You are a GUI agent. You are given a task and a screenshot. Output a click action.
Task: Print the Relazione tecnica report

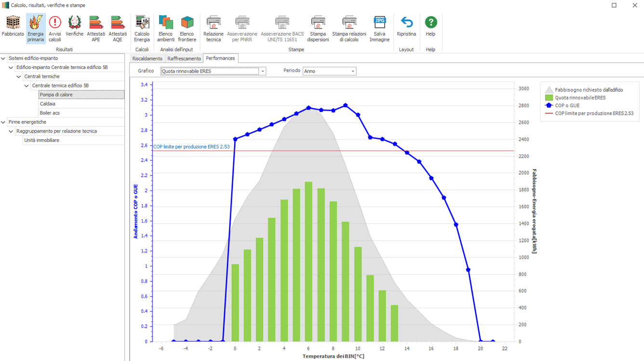pos(213,28)
